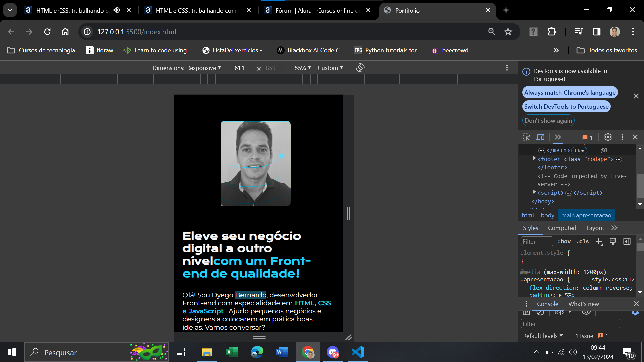Click Don't show again button
The height and width of the screenshot is (362, 644).
coord(548,121)
